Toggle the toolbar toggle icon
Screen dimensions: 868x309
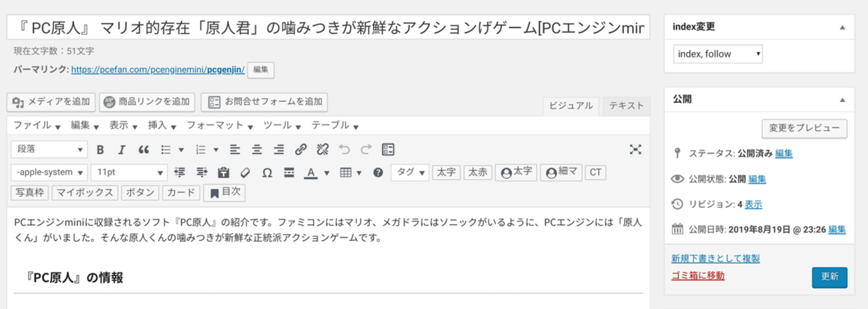pos(388,149)
